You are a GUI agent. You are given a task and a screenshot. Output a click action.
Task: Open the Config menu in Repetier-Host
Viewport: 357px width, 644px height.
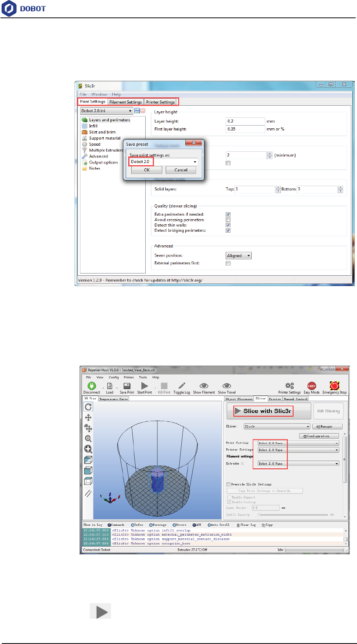click(114, 377)
